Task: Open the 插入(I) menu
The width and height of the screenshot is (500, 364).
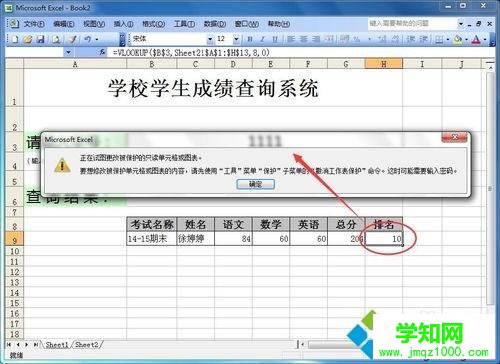Action: (123, 24)
